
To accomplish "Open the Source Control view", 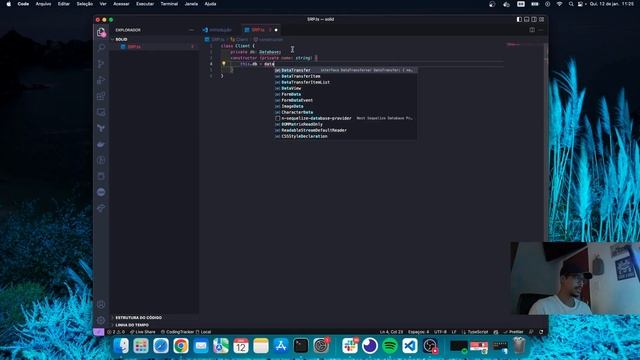I will pos(101,64).
